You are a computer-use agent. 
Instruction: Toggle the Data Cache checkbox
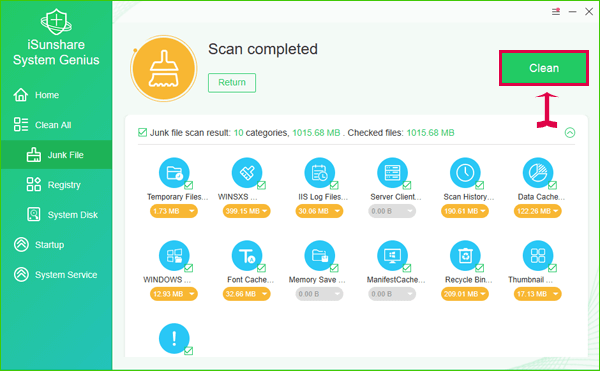552,186
